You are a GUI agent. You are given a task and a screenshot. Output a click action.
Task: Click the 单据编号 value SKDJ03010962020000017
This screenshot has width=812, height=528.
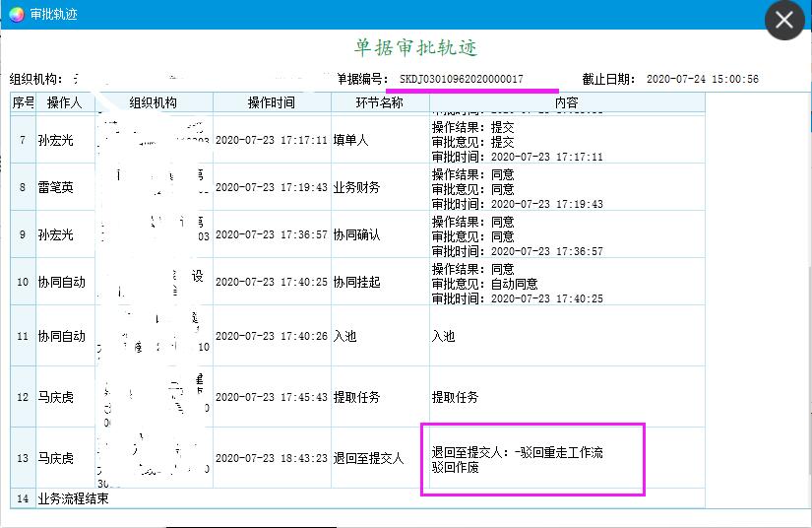pos(461,79)
